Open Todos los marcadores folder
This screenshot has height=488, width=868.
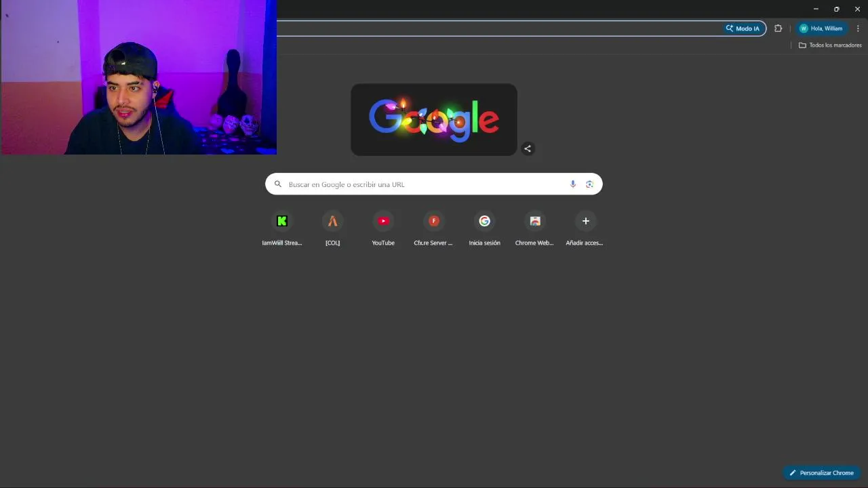coord(830,45)
